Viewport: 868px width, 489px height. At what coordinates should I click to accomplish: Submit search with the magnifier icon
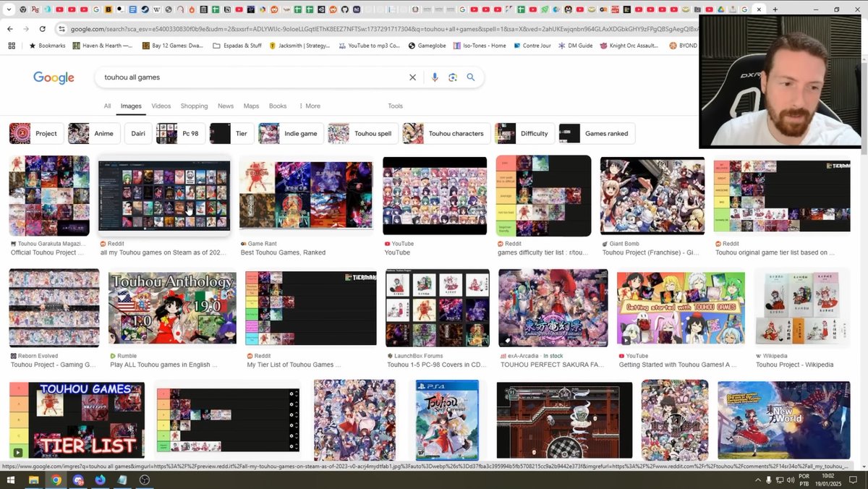[471, 77]
